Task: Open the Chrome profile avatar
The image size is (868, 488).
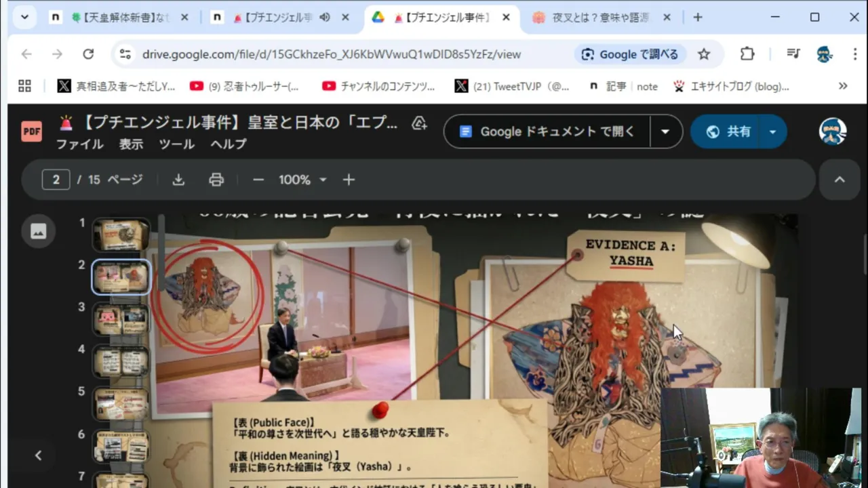Action: click(825, 54)
